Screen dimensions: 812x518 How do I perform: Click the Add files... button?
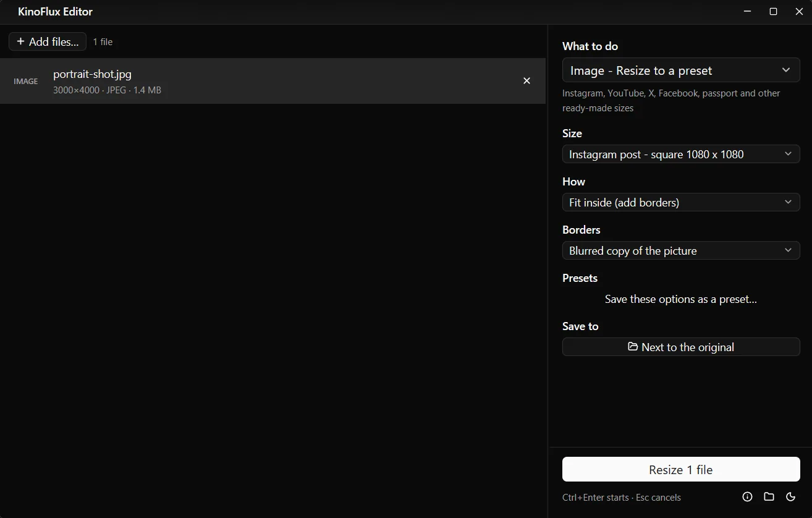point(48,42)
